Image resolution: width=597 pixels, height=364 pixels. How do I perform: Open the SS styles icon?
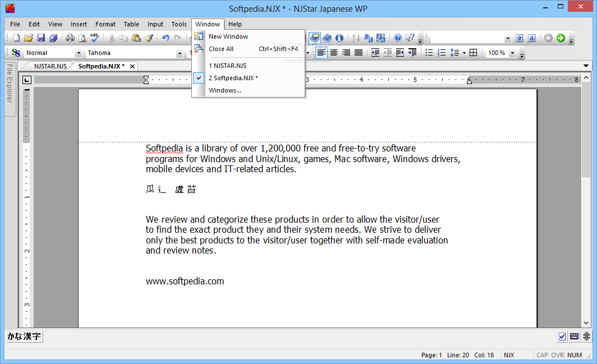pyautogui.click(x=16, y=53)
